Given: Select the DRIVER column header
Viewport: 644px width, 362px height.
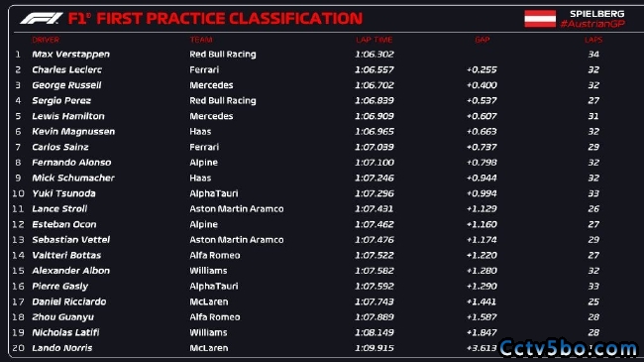Looking at the screenshot, I should coord(46,40).
